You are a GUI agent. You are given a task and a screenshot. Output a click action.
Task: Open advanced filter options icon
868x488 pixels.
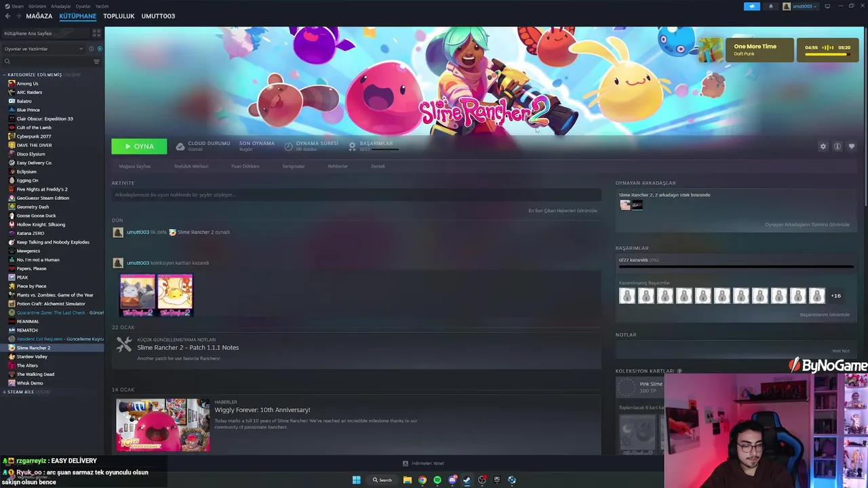[x=96, y=62]
